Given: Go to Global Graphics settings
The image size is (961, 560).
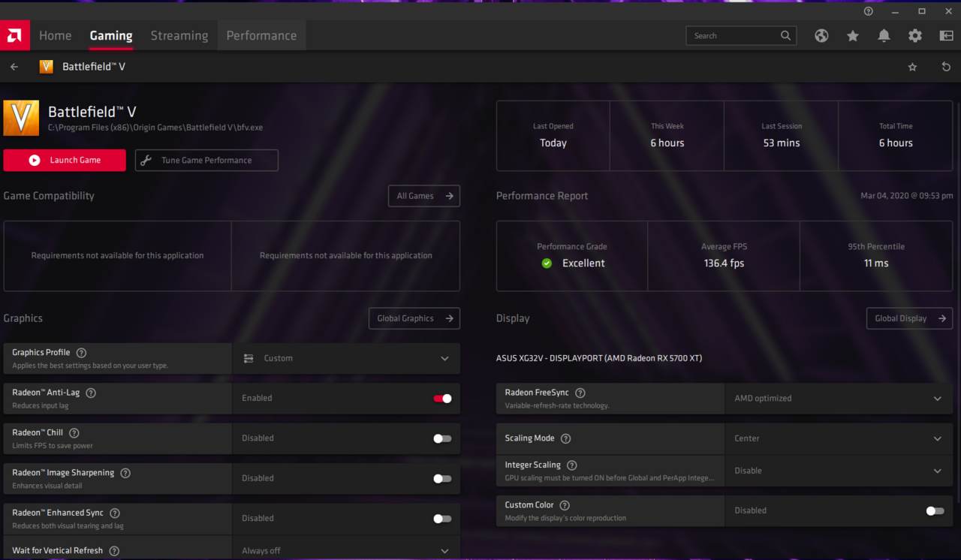Looking at the screenshot, I should [414, 318].
